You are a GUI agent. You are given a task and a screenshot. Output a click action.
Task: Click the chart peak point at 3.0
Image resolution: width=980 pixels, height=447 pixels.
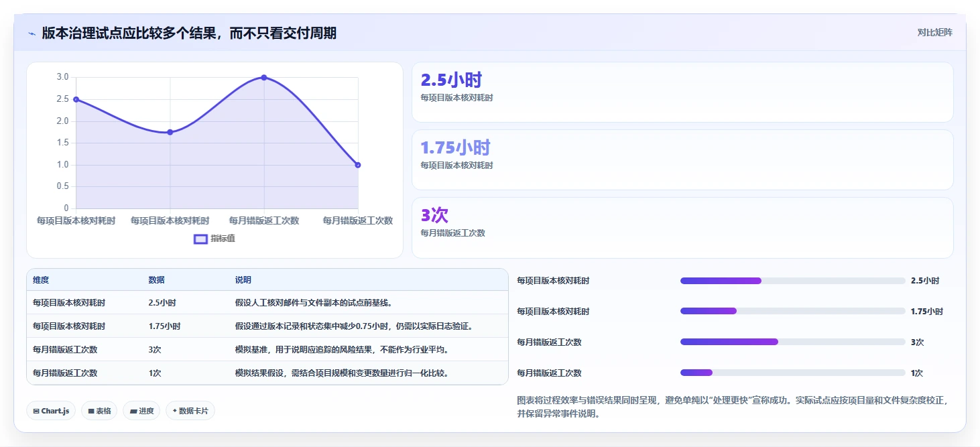(264, 78)
